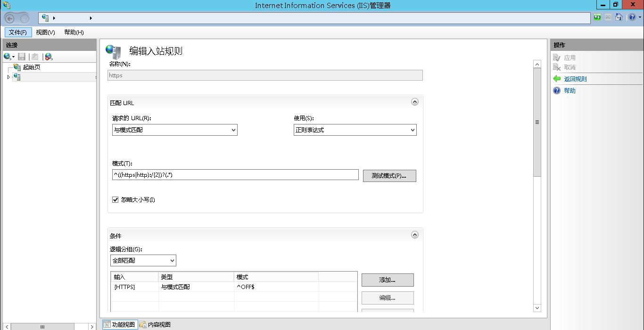Select the 起始页 server node icon
Screen dimensions: 644x330
pos(17,67)
